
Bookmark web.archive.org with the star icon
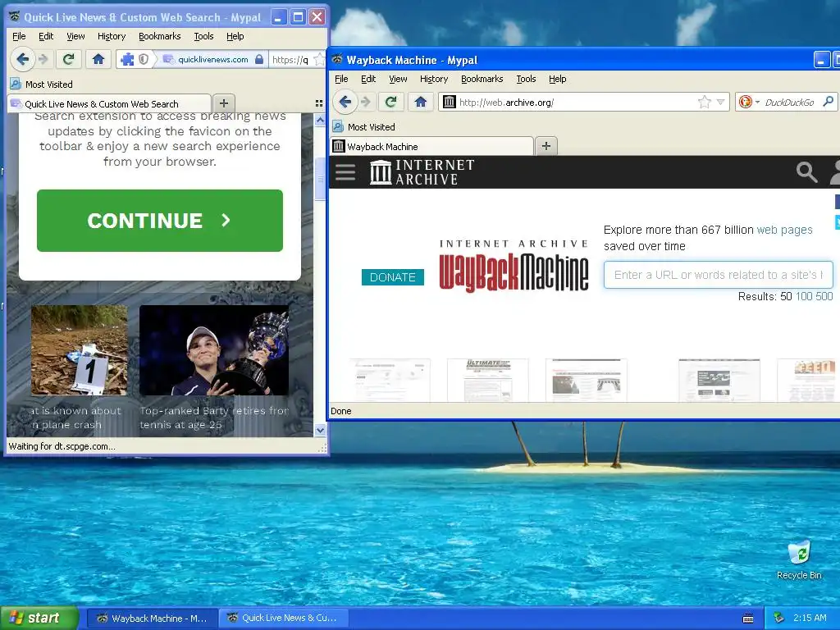(x=705, y=102)
